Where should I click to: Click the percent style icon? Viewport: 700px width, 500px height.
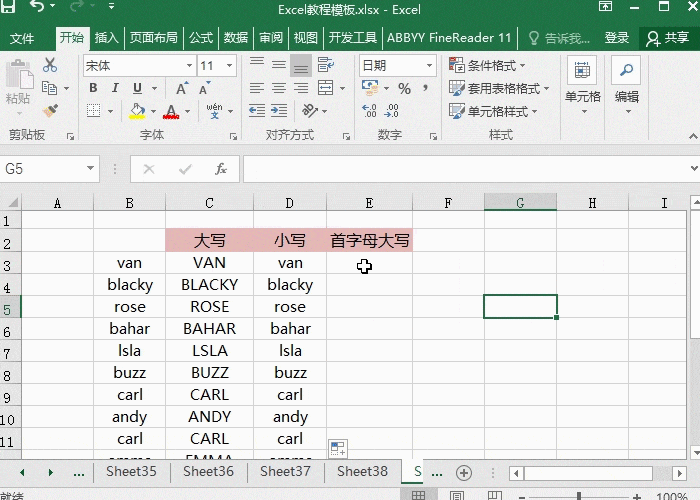click(x=404, y=88)
